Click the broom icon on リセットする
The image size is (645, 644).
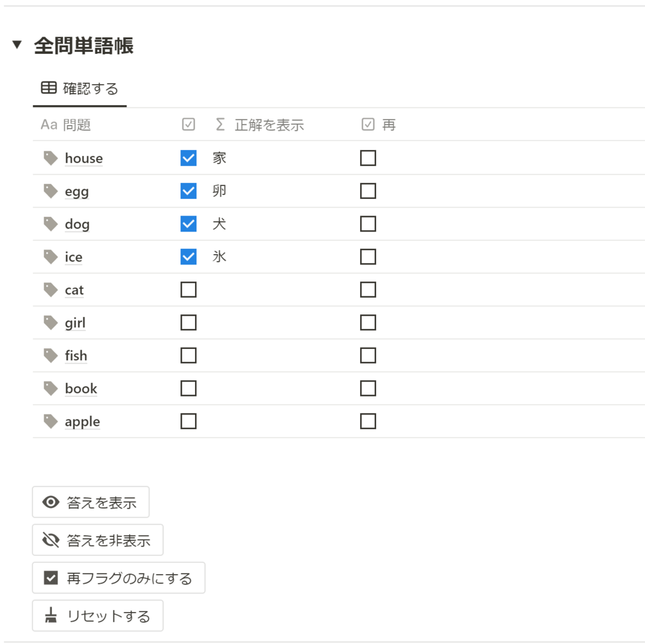pyautogui.click(x=51, y=616)
